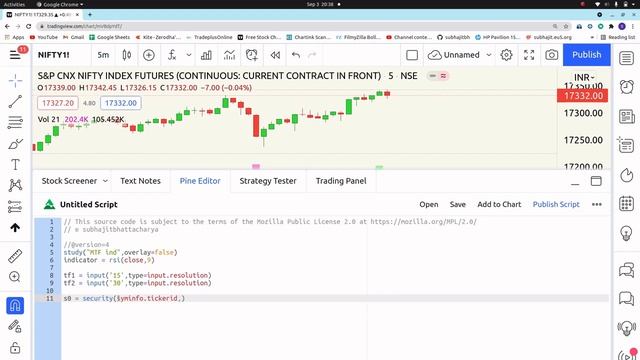
Task: Click the blue Publish button
Action: coord(587,55)
